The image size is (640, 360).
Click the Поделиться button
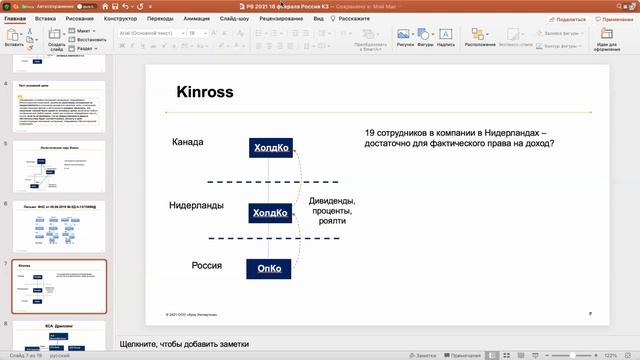pos(567,19)
